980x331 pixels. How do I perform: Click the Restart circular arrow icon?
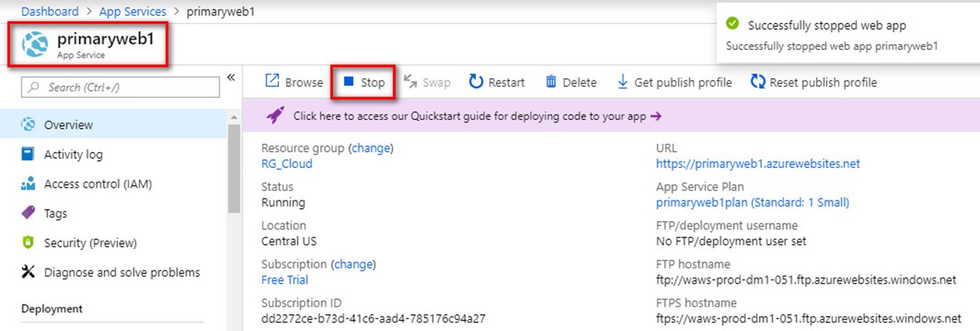point(476,82)
